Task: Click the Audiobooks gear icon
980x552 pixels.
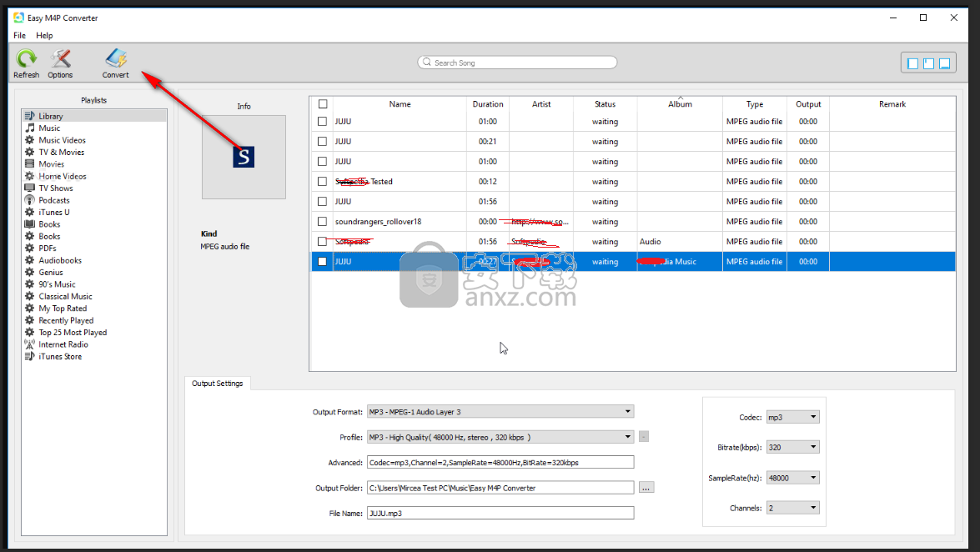Action: 29,260
